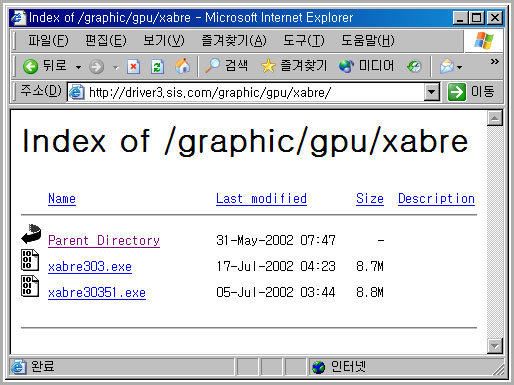Open the 파일(F) menu
The width and height of the screenshot is (514, 385).
click(48, 41)
